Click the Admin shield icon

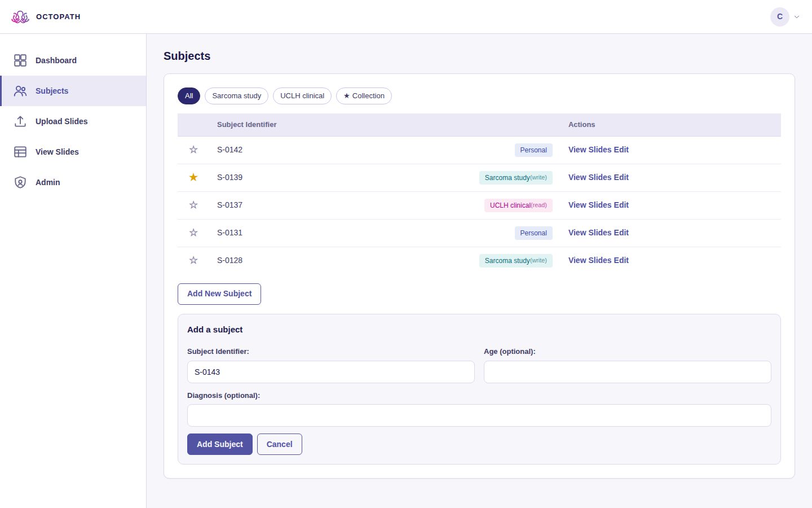[x=20, y=182]
